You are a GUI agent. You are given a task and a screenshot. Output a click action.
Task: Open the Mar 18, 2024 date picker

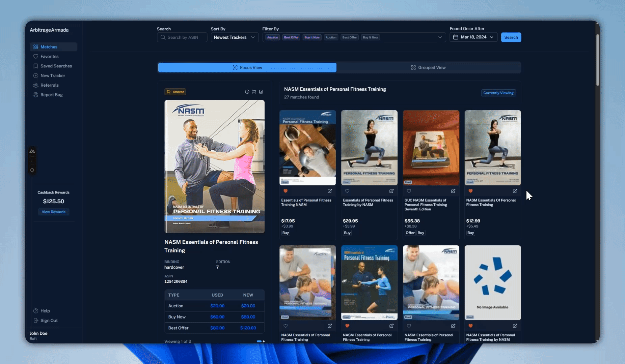pyautogui.click(x=473, y=37)
